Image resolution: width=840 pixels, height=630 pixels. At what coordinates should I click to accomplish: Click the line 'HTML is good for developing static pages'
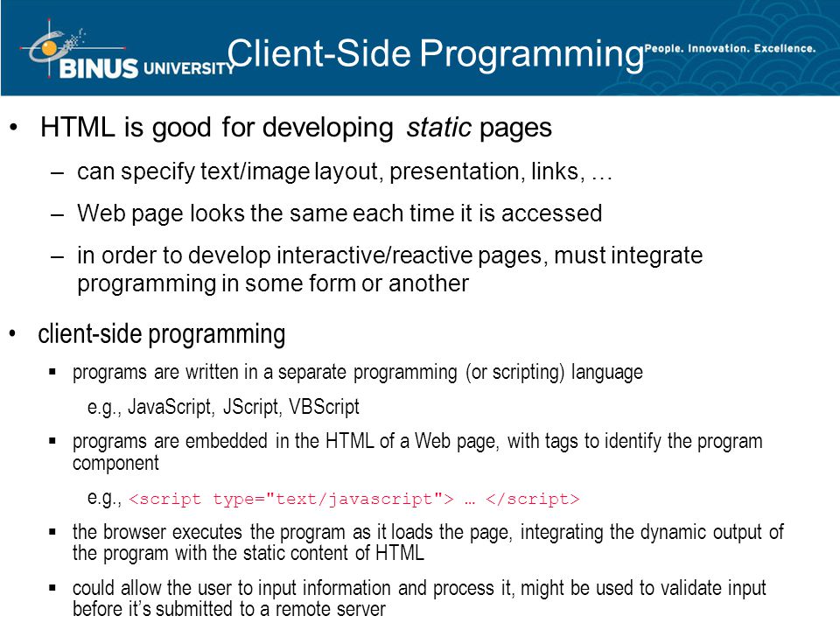click(x=296, y=129)
